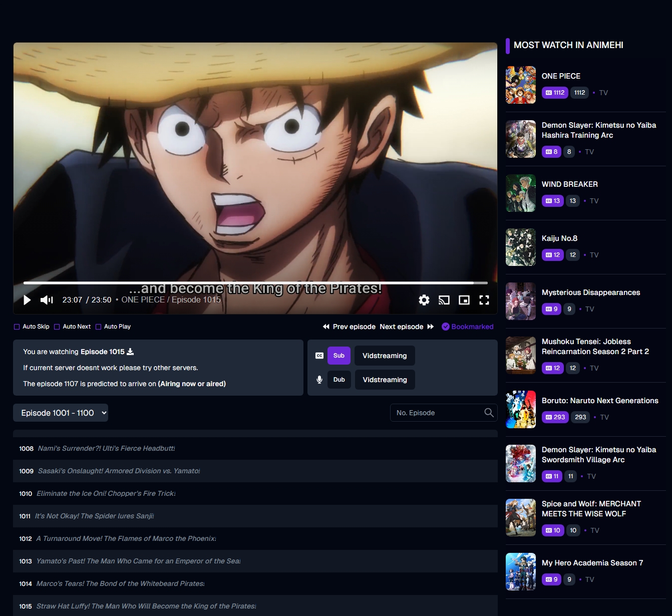The width and height of the screenshot is (672, 616).
Task: Open episode 1014 Marco's Tears
Action: tap(255, 583)
